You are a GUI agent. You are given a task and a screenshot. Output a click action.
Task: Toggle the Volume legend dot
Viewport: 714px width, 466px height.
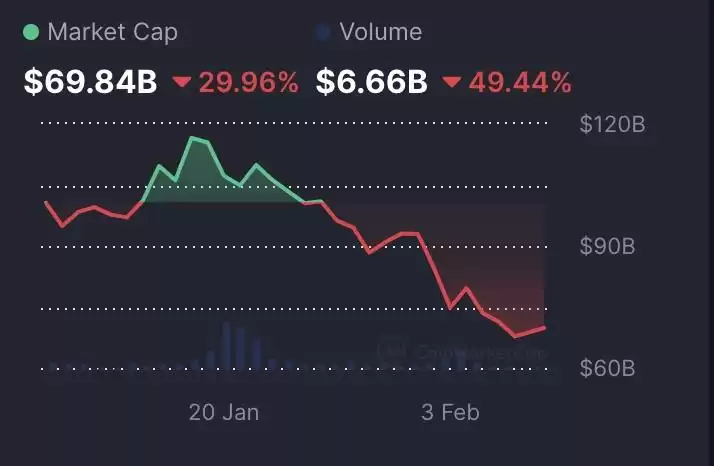pos(323,32)
